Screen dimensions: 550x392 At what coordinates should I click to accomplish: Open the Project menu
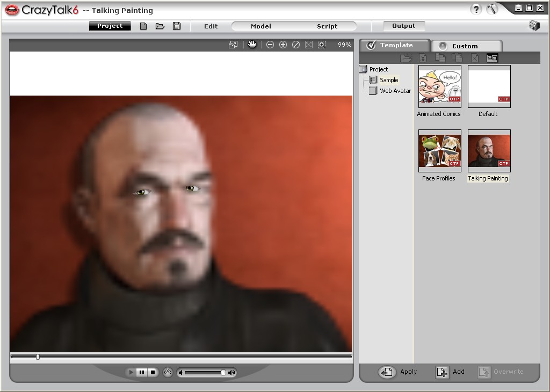(x=110, y=26)
